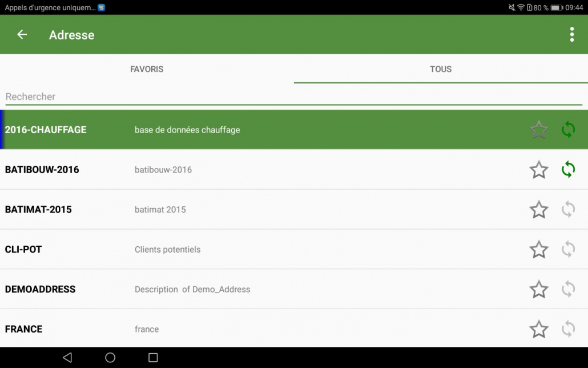Open the three-dot overflow menu
Screen dimensions: 588x368
click(x=571, y=34)
